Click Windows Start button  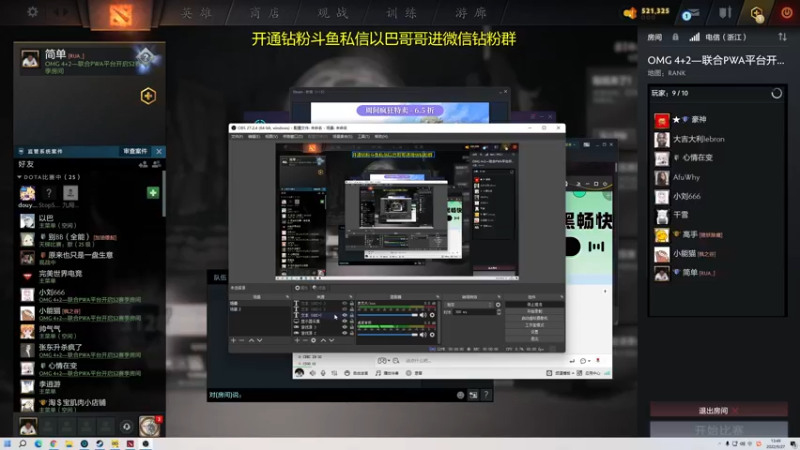tap(7, 444)
